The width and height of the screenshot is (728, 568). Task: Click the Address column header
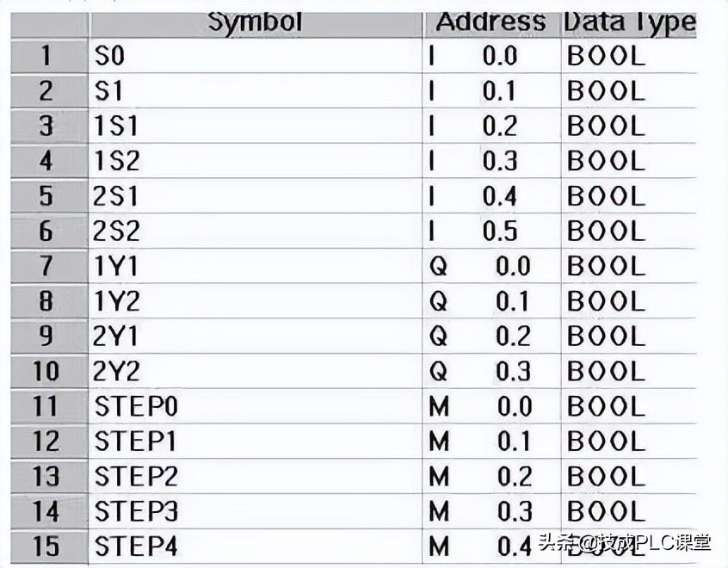click(x=490, y=22)
